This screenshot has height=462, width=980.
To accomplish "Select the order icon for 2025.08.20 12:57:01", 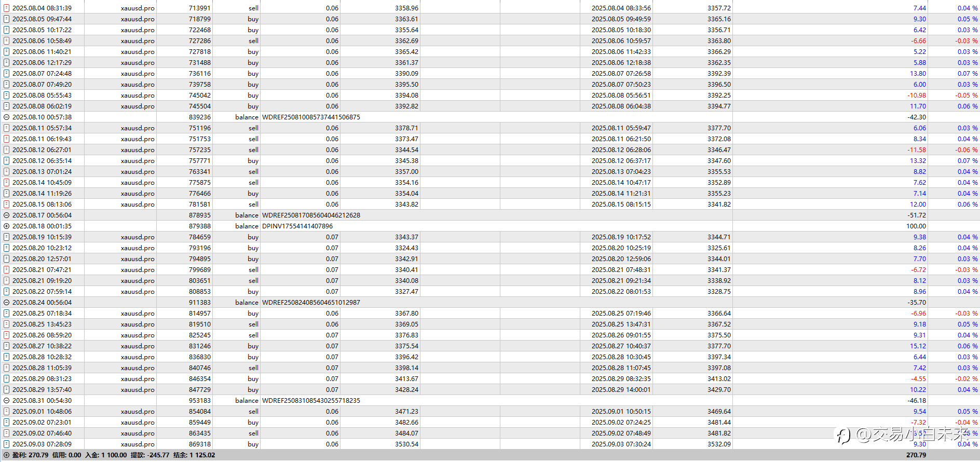I will (7, 259).
